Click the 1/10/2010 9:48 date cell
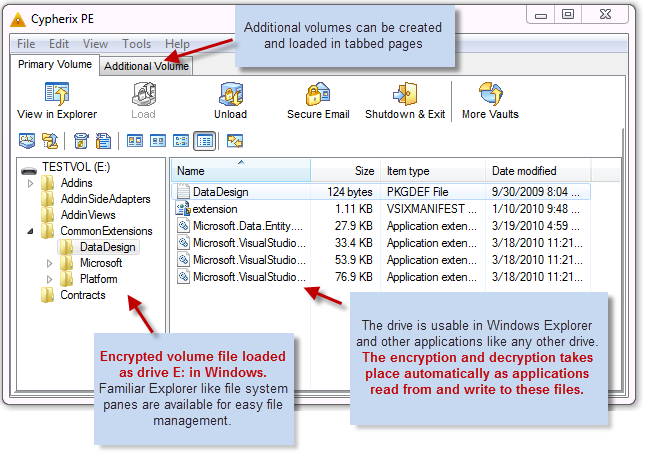 tap(536, 209)
